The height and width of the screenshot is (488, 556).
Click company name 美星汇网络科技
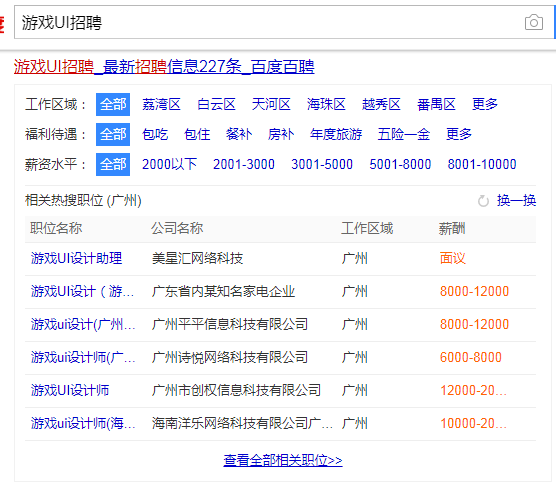(x=198, y=258)
